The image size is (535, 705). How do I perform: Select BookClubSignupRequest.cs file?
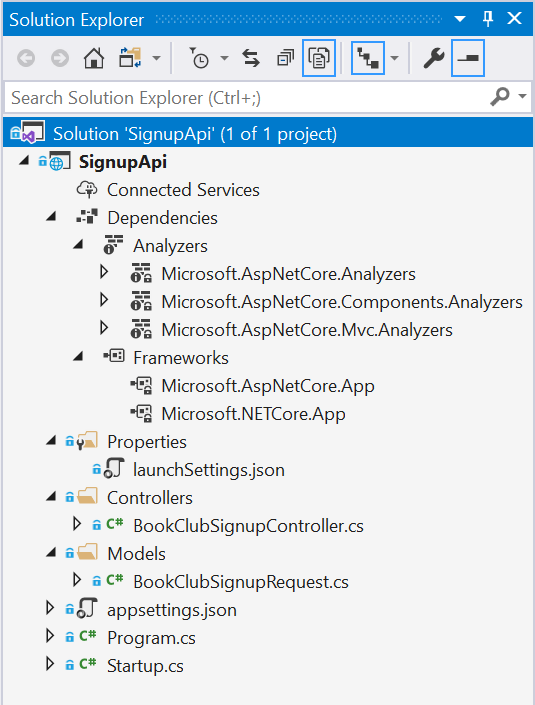click(241, 582)
